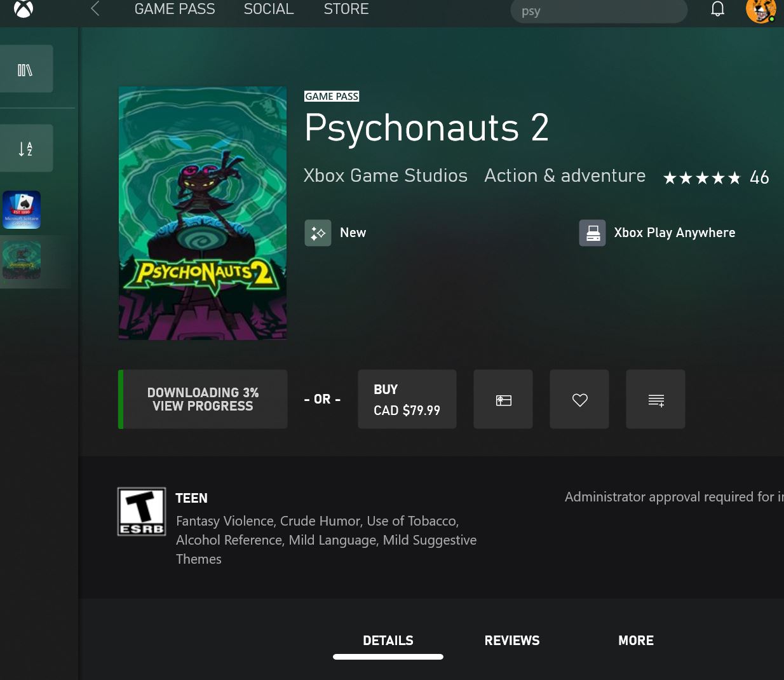Click the add to queue list icon
Viewport: 784px width, 680px height.
pyautogui.click(x=656, y=400)
